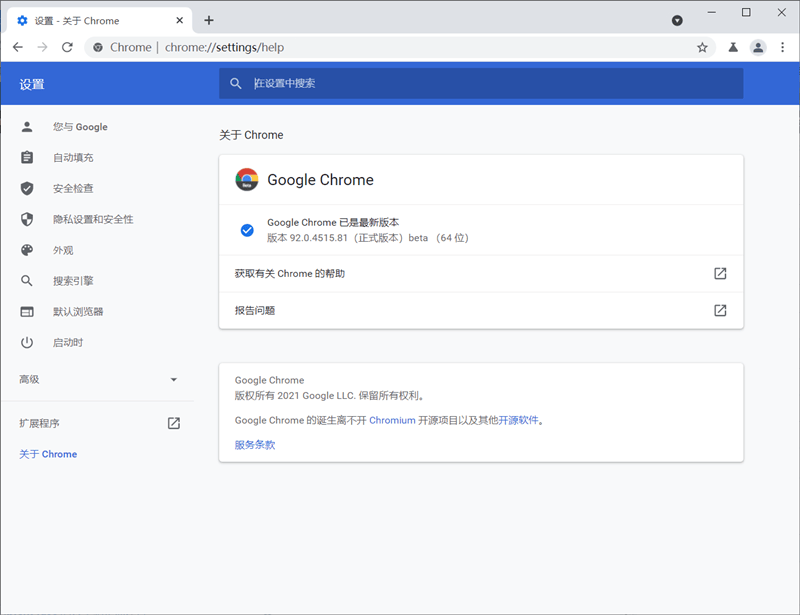The height and width of the screenshot is (615, 800).
Task: Go back using the back arrow
Action: (18, 47)
